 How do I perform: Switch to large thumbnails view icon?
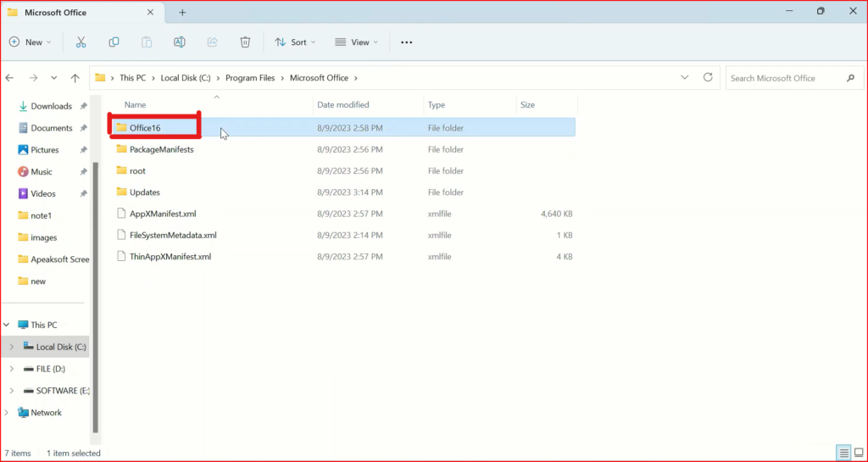point(856,453)
